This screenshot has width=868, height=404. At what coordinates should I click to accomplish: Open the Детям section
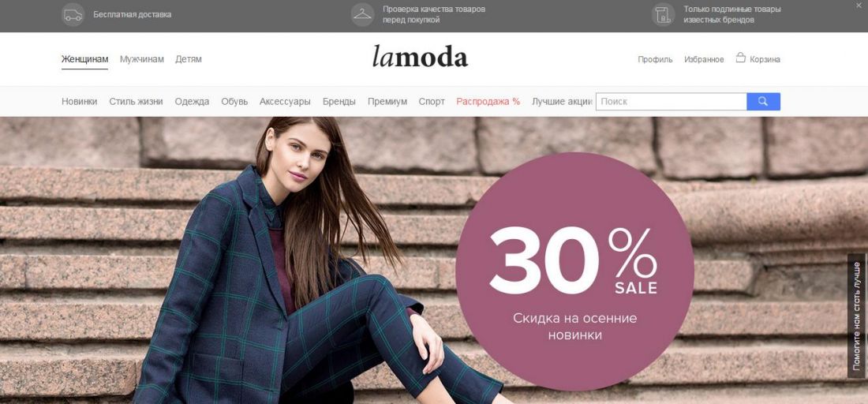(189, 59)
